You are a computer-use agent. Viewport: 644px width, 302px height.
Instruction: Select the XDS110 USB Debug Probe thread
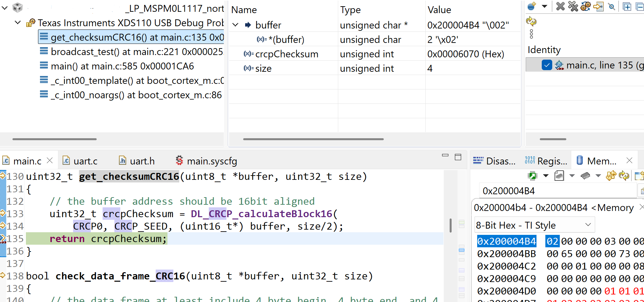(x=131, y=23)
